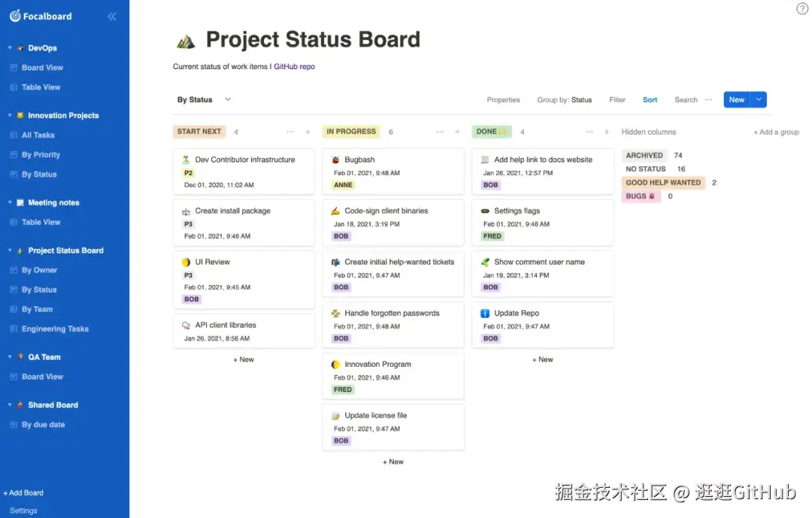Click the UI Review moon icon

(186, 262)
